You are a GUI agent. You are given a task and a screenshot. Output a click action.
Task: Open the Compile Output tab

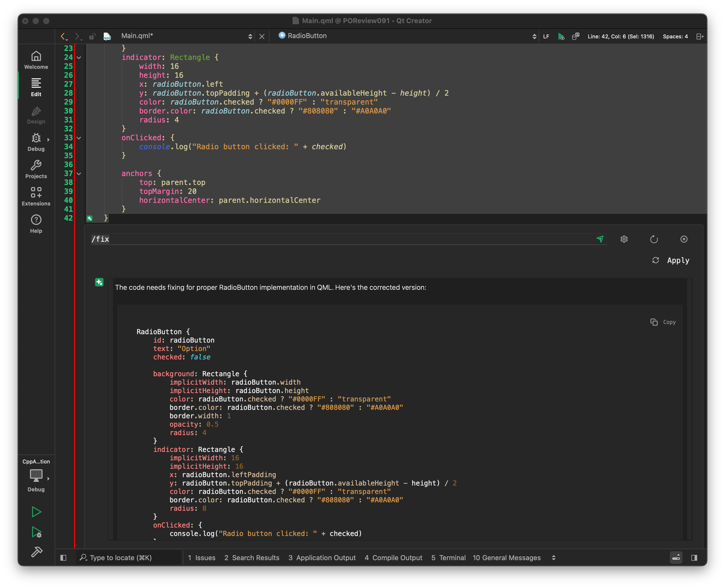pyautogui.click(x=393, y=558)
